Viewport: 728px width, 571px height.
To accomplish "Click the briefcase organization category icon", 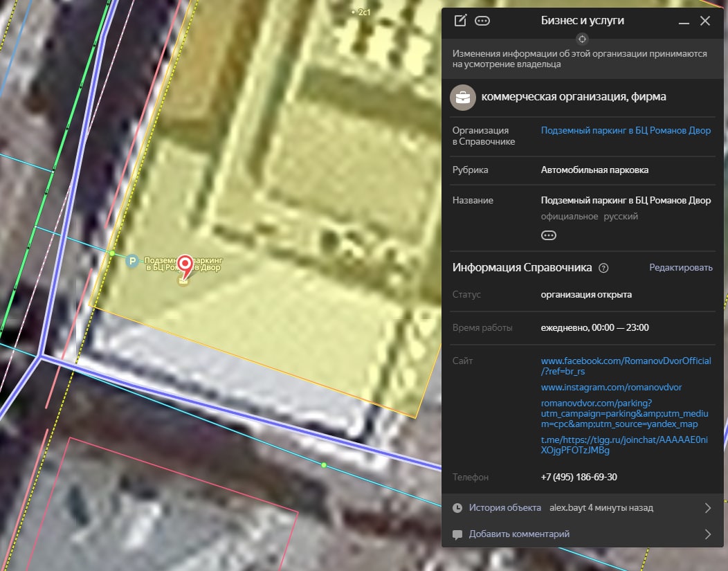I will [463, 98].
